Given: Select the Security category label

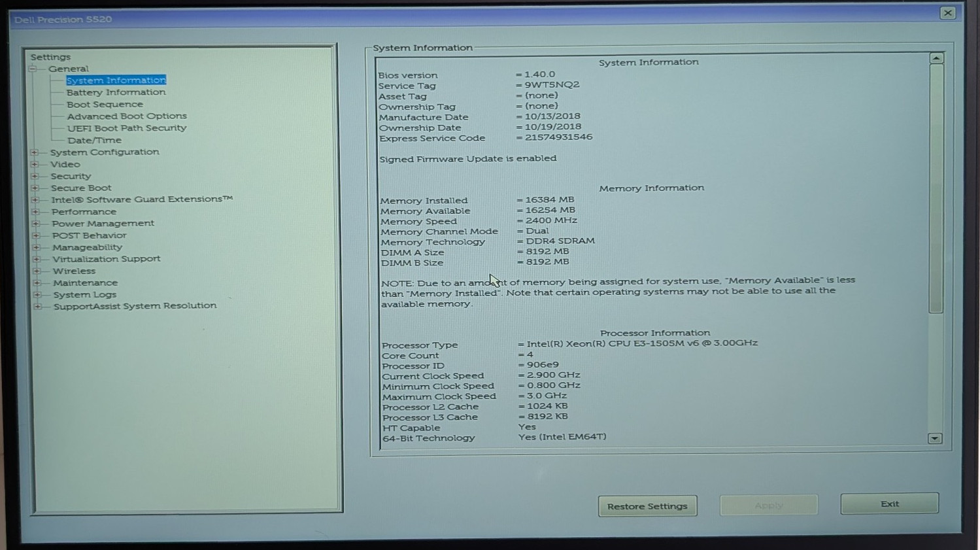Looking at the screenshot, I should point(71,176).
